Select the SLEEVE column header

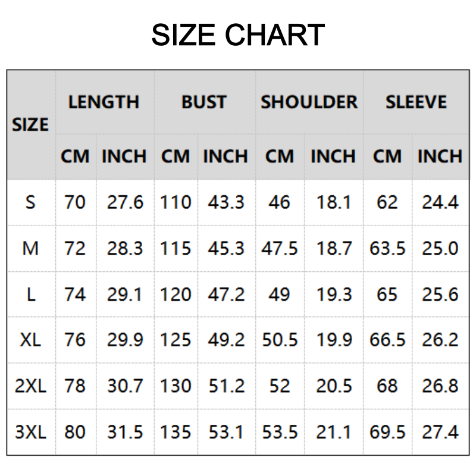tap(416, 102)
